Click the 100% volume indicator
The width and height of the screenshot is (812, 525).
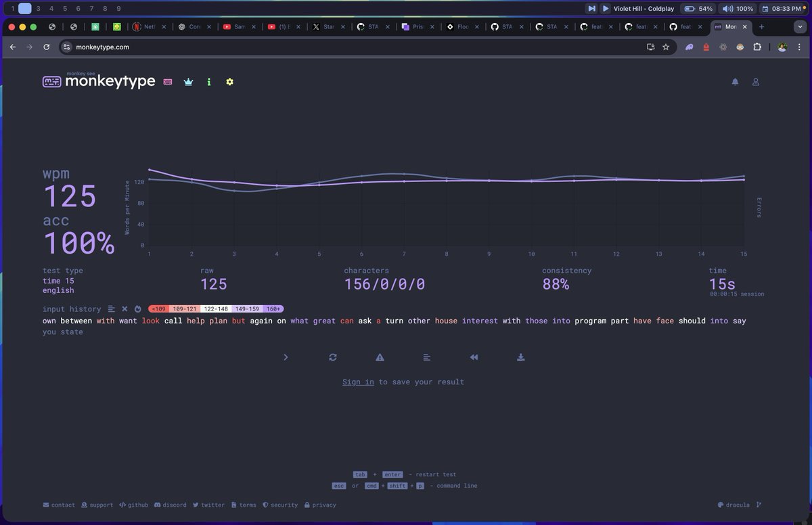[738, 8]
